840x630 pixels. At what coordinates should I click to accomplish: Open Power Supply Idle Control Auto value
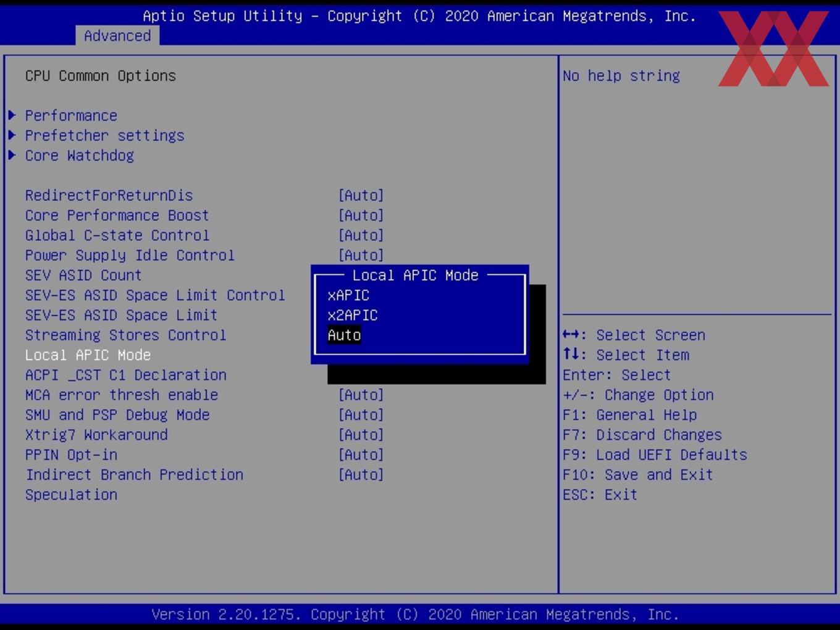[x=361, y=255]
